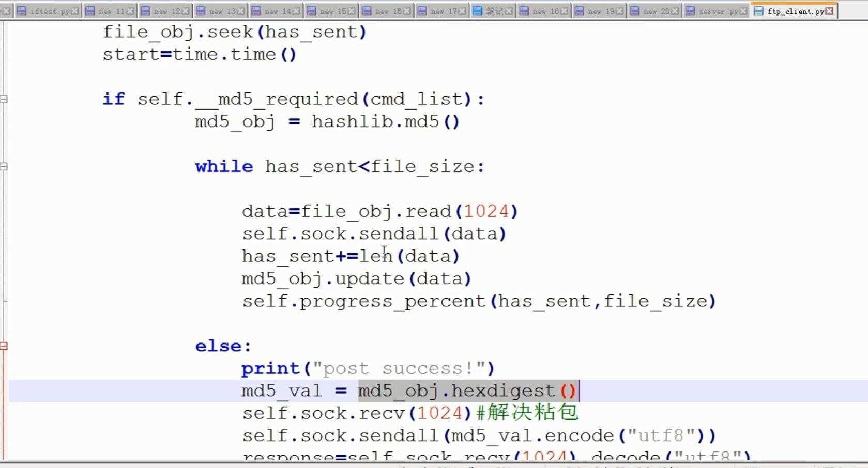Select the new 20 tab
The image size is (868, 468).
pos(655,11)
